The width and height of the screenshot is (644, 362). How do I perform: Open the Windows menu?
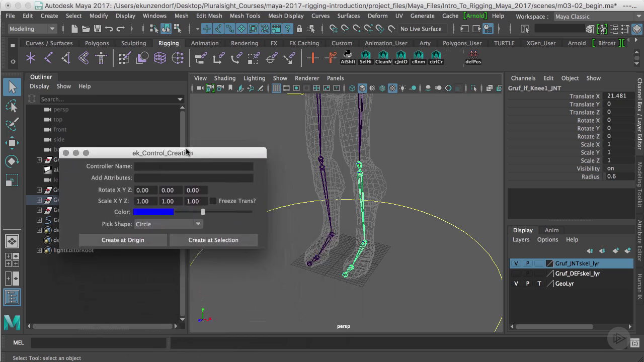154,16
